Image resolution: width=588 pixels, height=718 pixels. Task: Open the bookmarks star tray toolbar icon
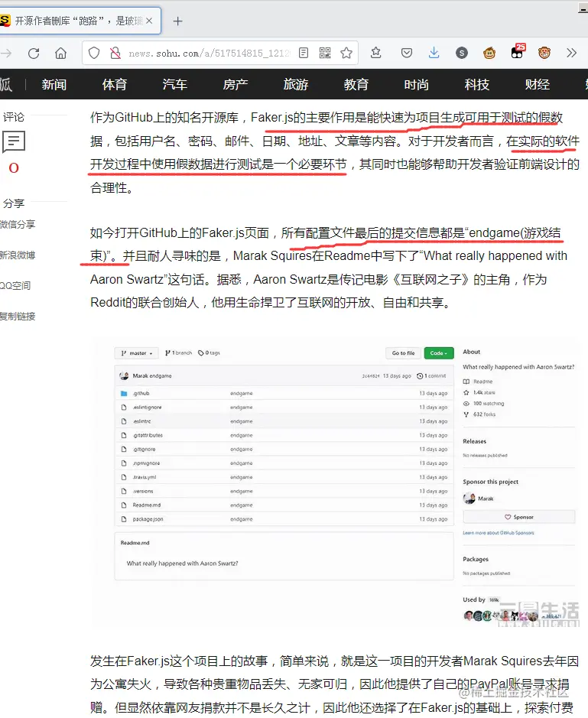376,53
